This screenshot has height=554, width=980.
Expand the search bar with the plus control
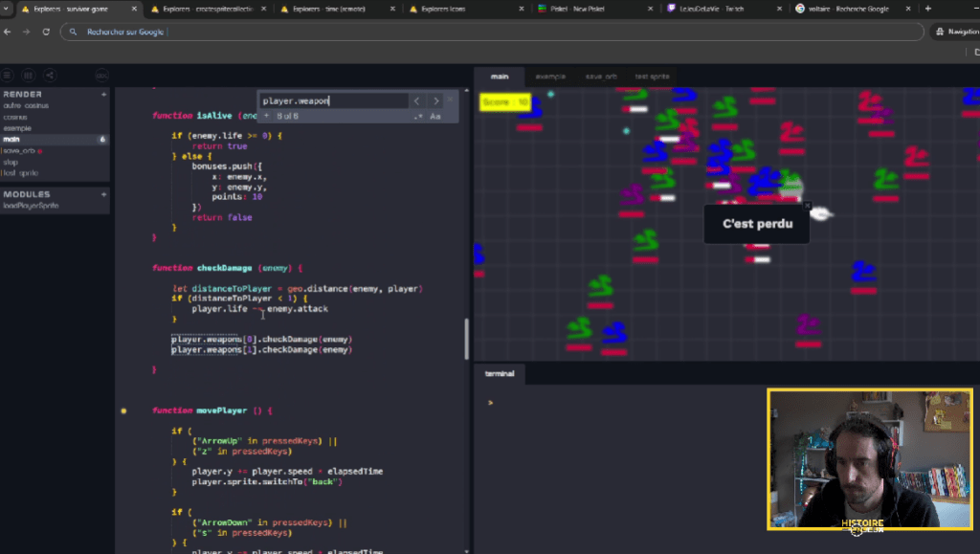click(269, 116)
